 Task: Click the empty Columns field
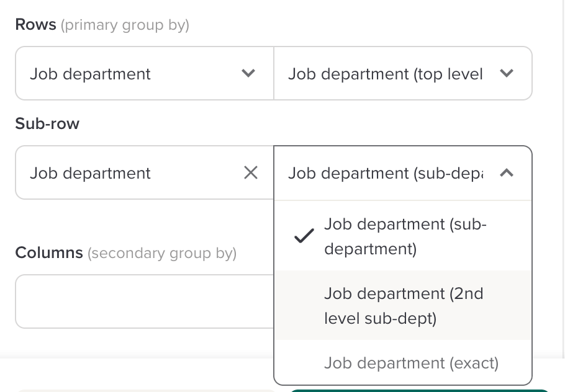click(x=144, y=301)
